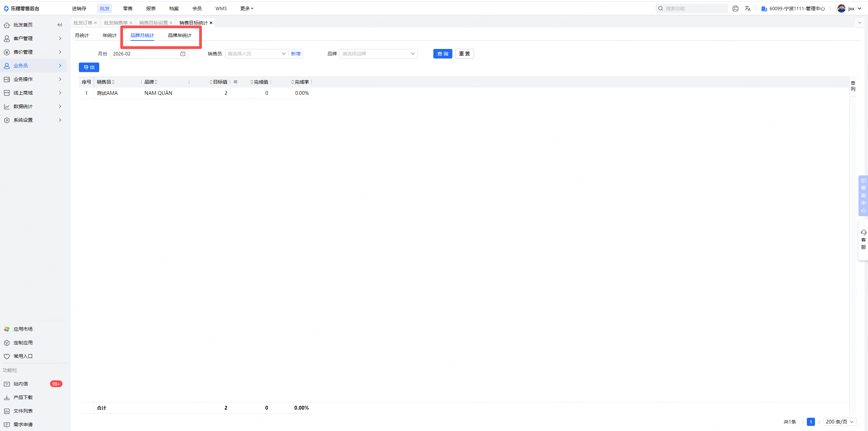Click the column menu icon beside 目标值

click(236, 82)
